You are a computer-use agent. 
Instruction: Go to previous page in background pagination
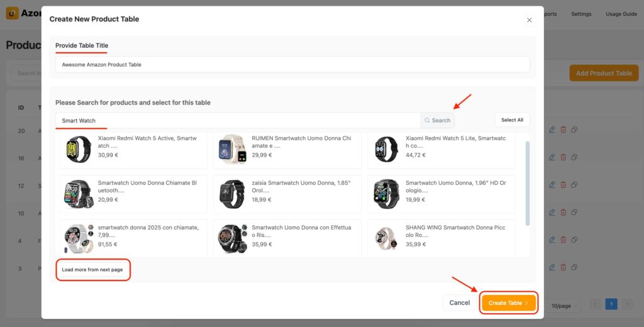596,304
